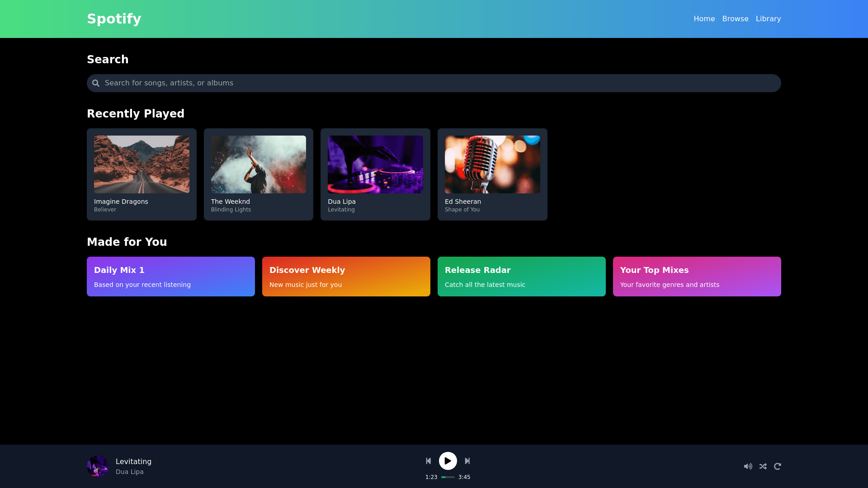Focus the songs, artists, albums search field

pos(434,83)
